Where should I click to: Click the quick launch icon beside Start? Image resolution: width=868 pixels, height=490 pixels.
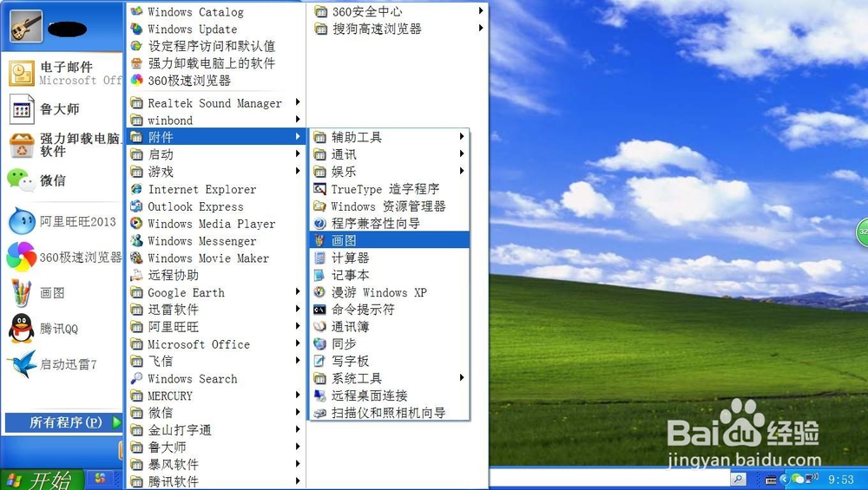point(101,478)
